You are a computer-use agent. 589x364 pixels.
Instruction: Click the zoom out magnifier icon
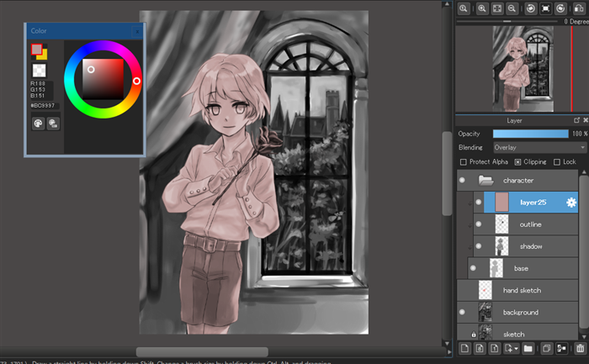point(512,8)
